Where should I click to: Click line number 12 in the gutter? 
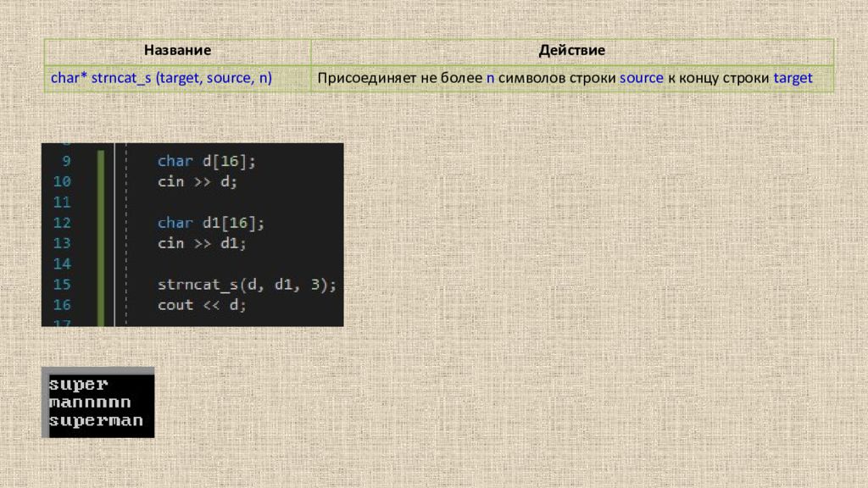pyautogui.click(x=62, y=223)
